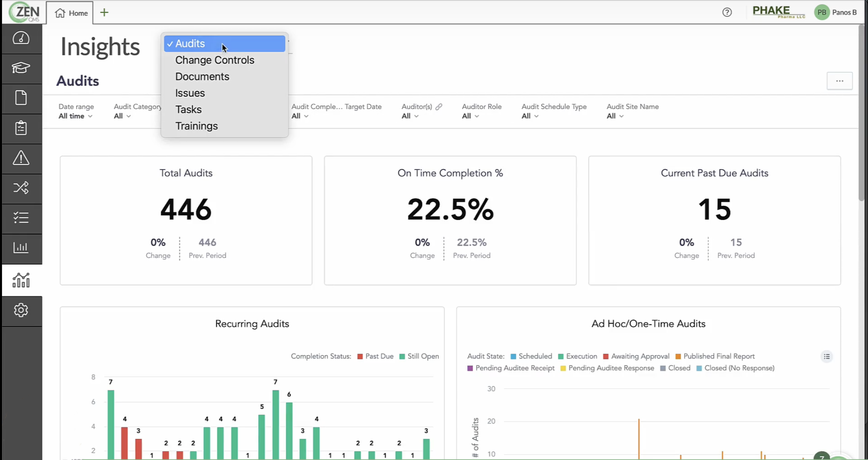The image size is (868, 460).
Task: Click the list view icon on Ad Hoc chart
Action: click(x=827, y=356)
